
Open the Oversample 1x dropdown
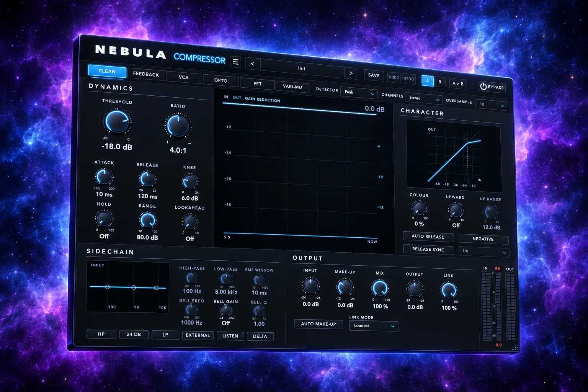pyautogui.click(x=491, y=104)
